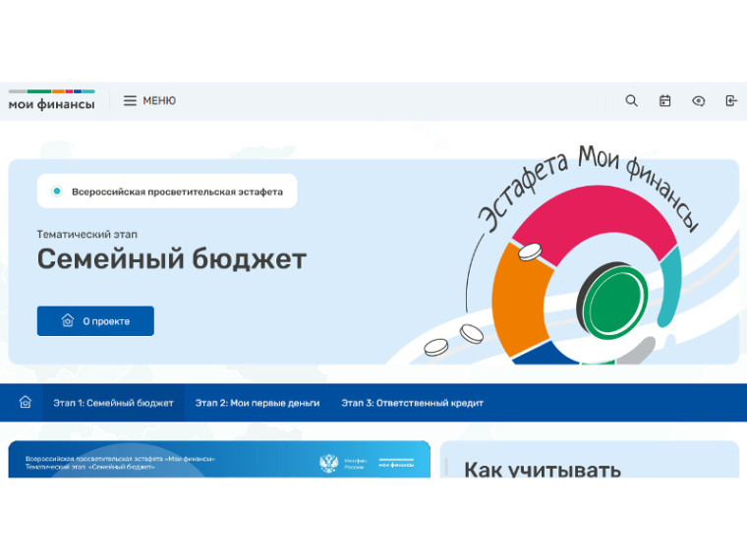Toggle the accessibility eye icon
Screen dimensions: 747x560
698,100
